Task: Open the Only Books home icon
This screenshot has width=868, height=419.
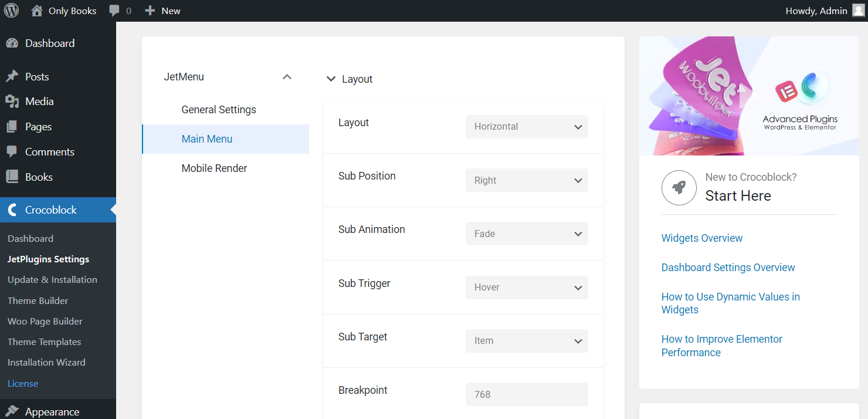Action: pos(37,11)
